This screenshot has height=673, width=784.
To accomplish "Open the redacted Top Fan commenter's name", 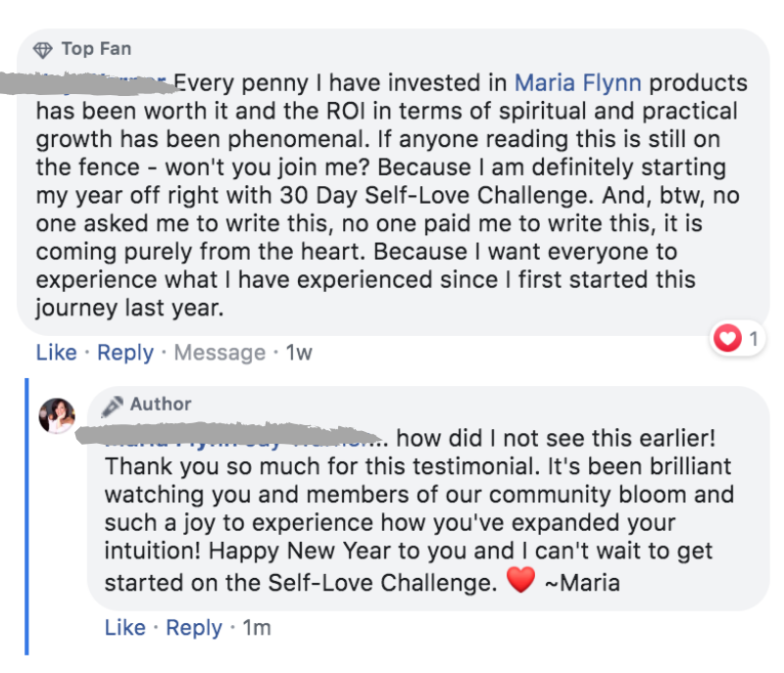I will (x=101, y=80).
